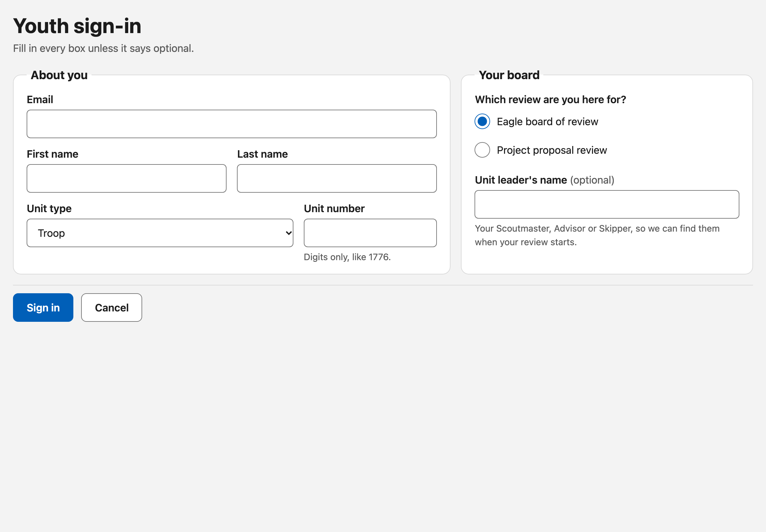Click the 'Youth sign-in' heading
The image size is (766, 532).
pyautogui.click(x=77, y=26)
